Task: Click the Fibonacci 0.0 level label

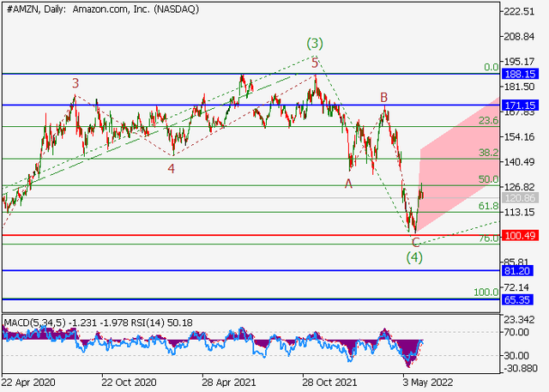Action: [492, 67]
